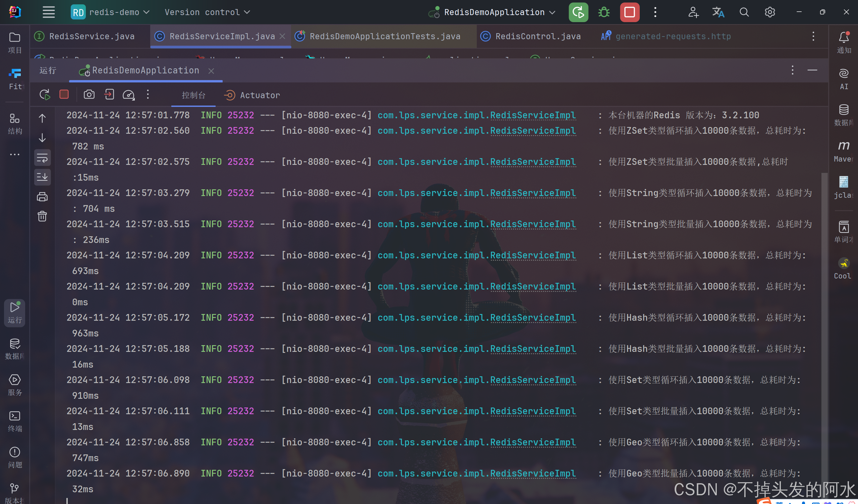This screenshot has height=504, width=858.
Task: Switch to the console (控制台) tab
Action: (193, 95)
